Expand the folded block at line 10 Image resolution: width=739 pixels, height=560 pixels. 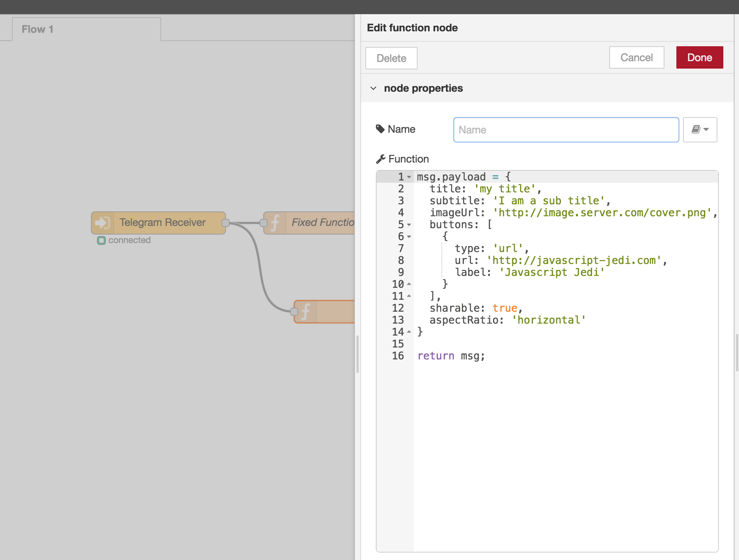(x=410, y=283)
